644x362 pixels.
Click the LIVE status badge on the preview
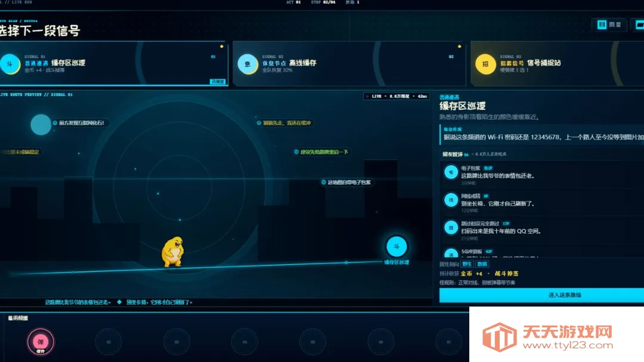(397, 96)
